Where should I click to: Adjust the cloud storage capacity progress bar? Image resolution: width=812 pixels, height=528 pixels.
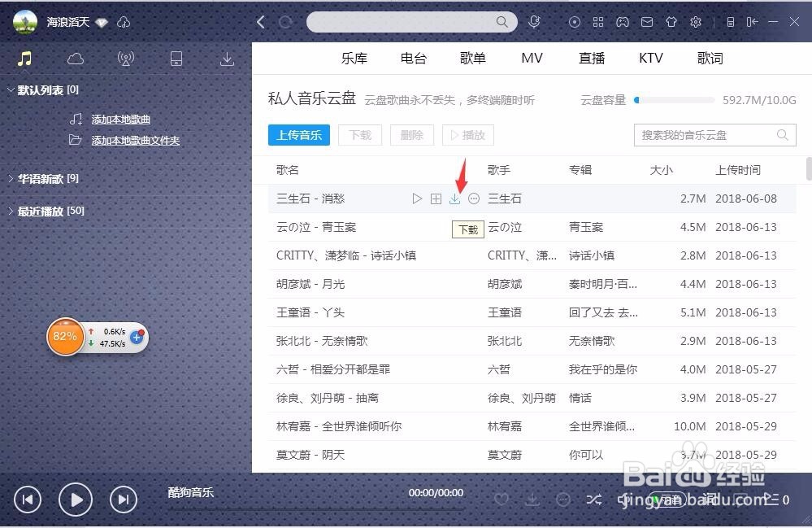[675, 99]
